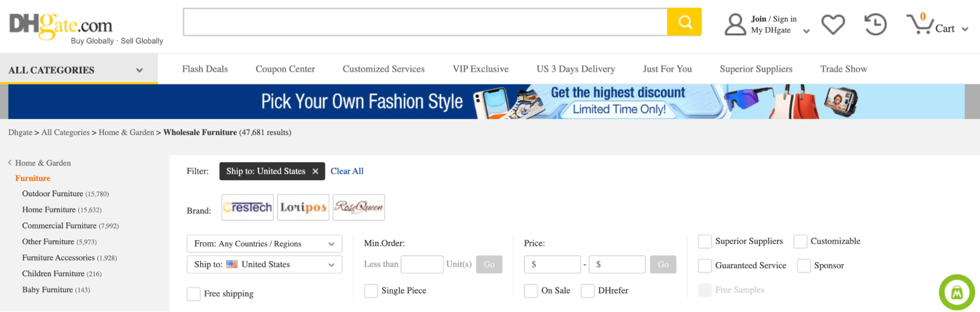Select the Crestech brand logo
This screenshot has width=980, height=312.
[x=247, y=207]
